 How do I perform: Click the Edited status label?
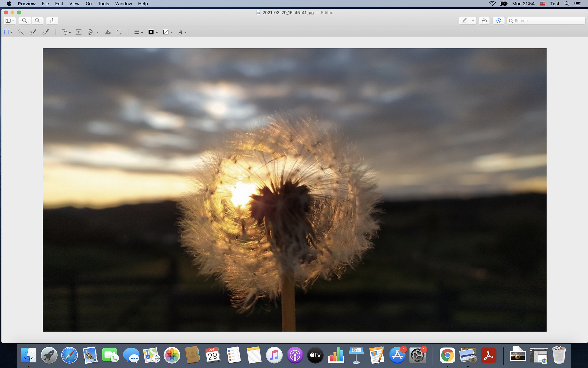pos(327,13)
